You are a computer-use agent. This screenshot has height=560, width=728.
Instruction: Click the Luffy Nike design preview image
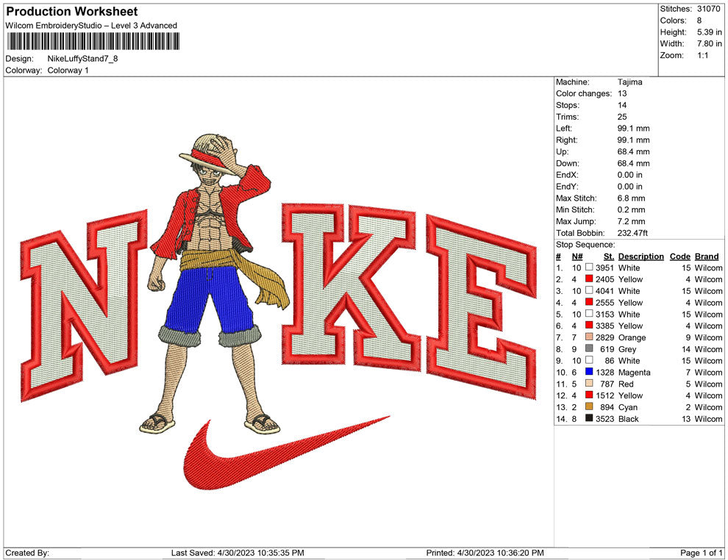point(279,312)
